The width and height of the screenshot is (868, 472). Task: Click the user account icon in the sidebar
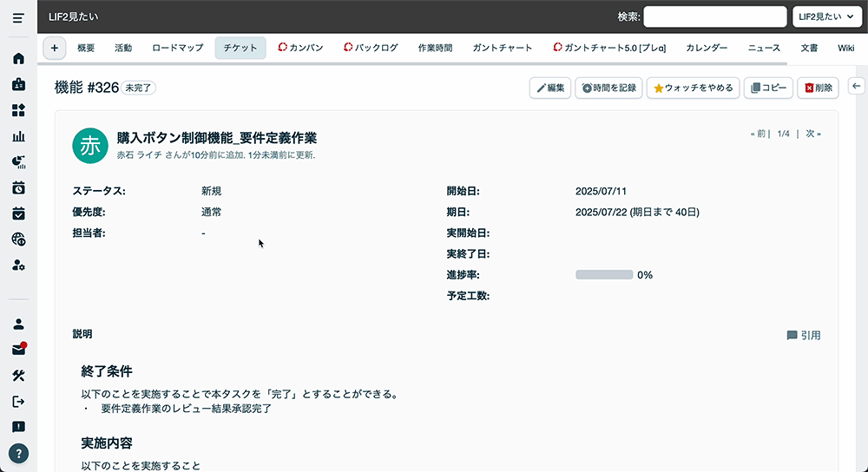18,324
